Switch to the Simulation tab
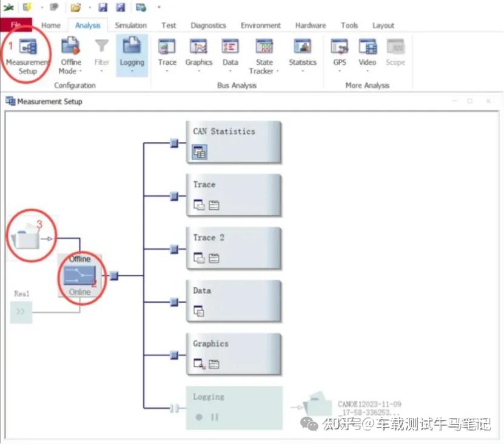Image resolution: width=504 pixels, height=444 pixels. 131,25
